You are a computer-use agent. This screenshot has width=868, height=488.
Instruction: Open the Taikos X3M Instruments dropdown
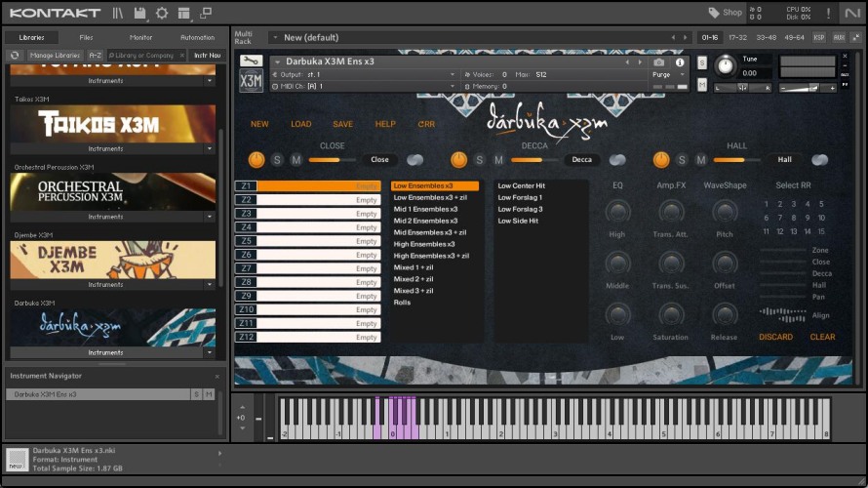coord(210,149)
